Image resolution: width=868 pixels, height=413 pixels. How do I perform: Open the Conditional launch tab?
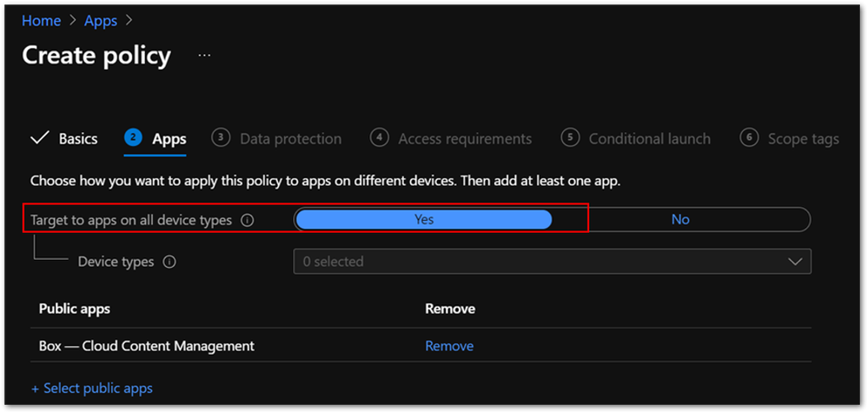[x=649, y=139]
